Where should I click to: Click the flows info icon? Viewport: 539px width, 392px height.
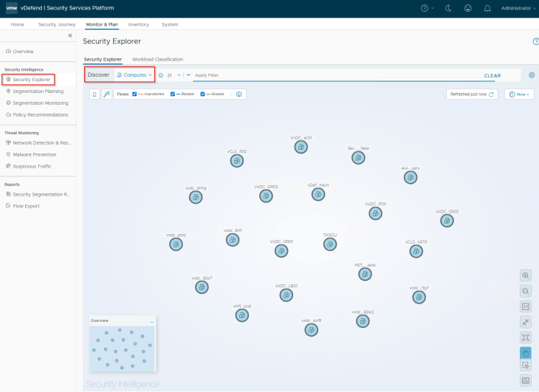click(x=239, y=94)
